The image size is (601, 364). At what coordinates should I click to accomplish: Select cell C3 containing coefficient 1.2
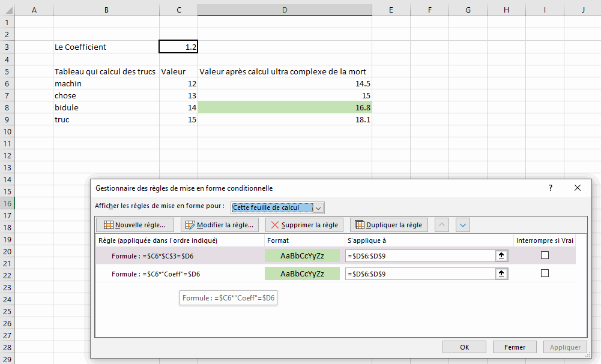tap(178, 47)
